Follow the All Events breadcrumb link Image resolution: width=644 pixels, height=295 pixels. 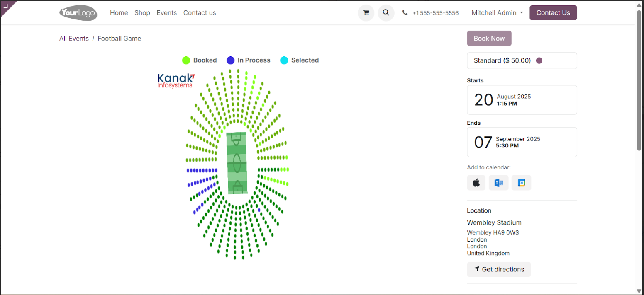pos(74,39)
